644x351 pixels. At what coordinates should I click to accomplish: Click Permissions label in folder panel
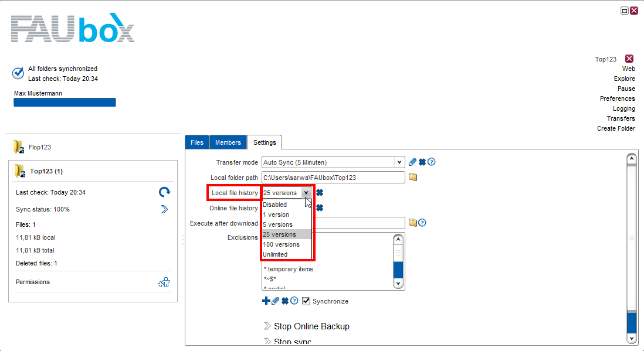[x=33, y=282]
